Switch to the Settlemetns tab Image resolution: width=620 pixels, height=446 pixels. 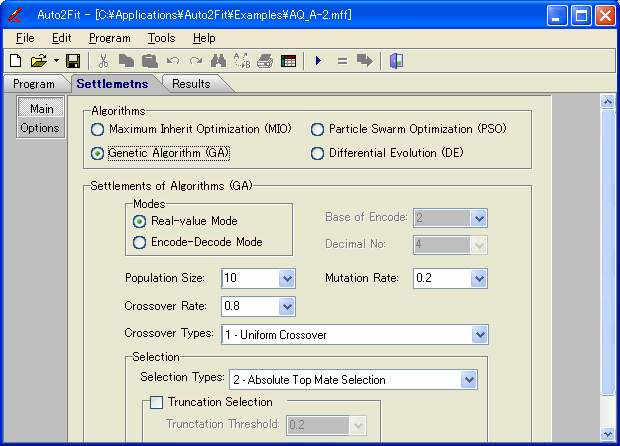click(x=113, y=84)
